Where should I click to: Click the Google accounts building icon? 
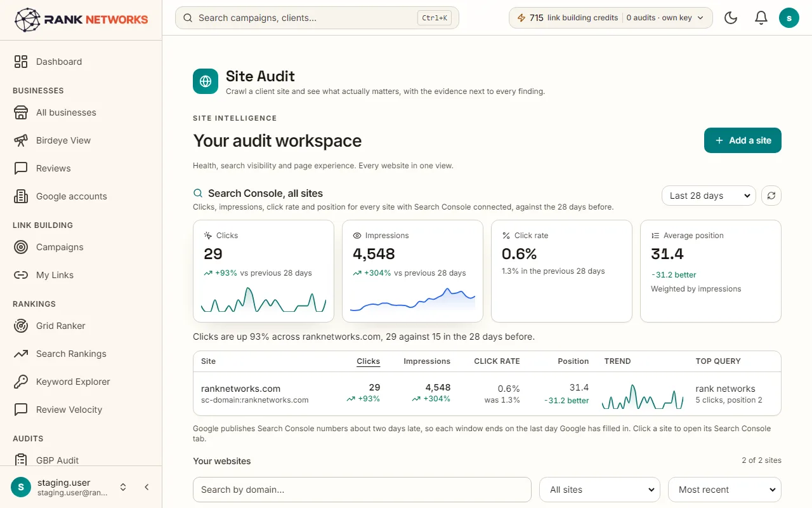(x=21, y=196)
